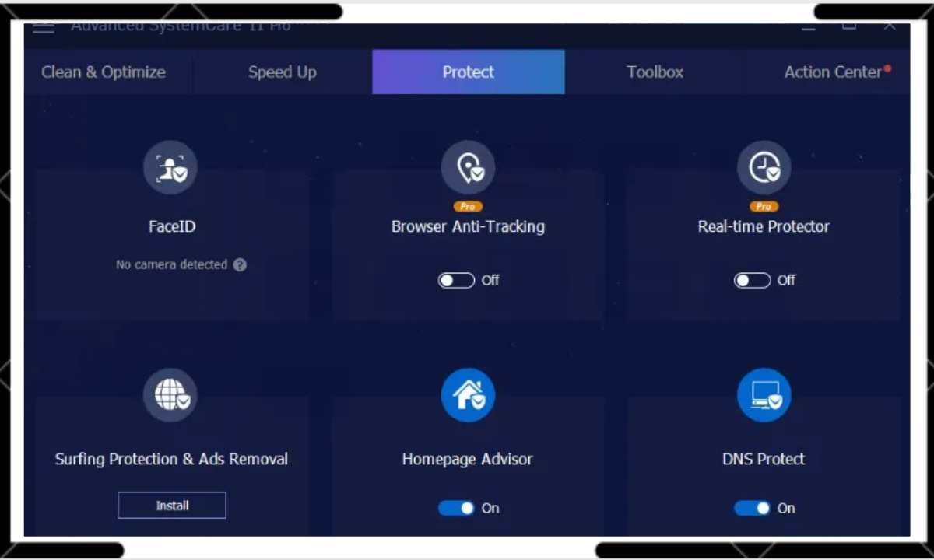The width and height of the screenshot is (934, 560).
Task: Open the FaceID feature icon
Action: pos(170,167)
